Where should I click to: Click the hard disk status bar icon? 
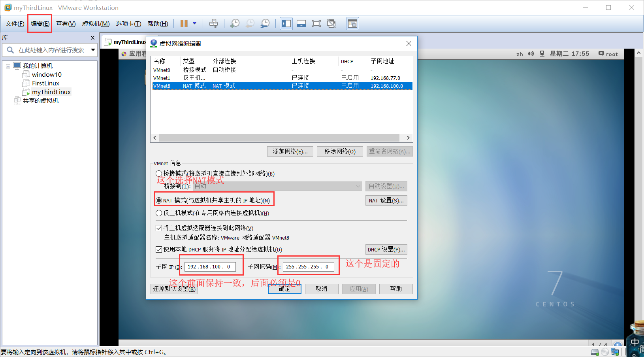pos(595,352)
